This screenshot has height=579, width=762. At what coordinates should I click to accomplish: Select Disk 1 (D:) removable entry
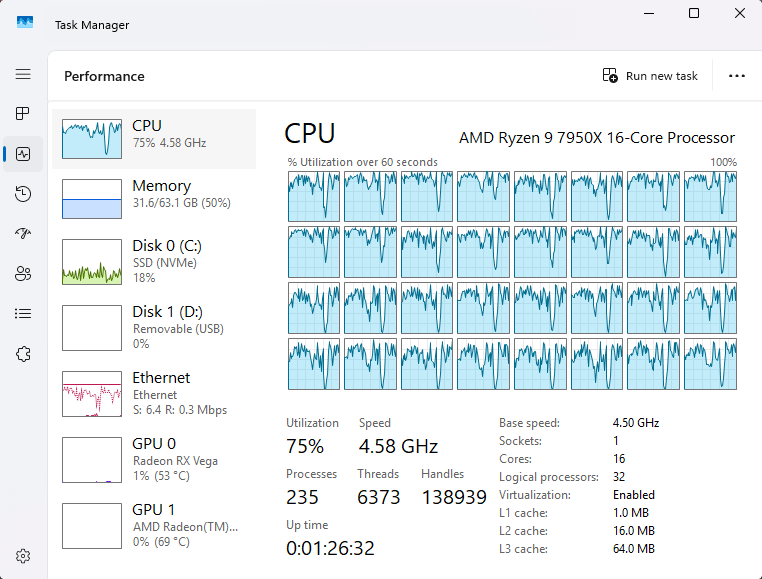[x=154, y=327]
